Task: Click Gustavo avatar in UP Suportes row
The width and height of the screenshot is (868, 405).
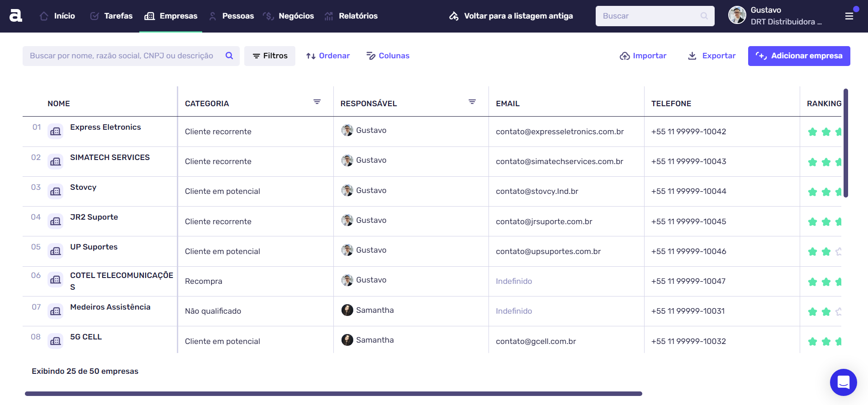Action: 347,250
